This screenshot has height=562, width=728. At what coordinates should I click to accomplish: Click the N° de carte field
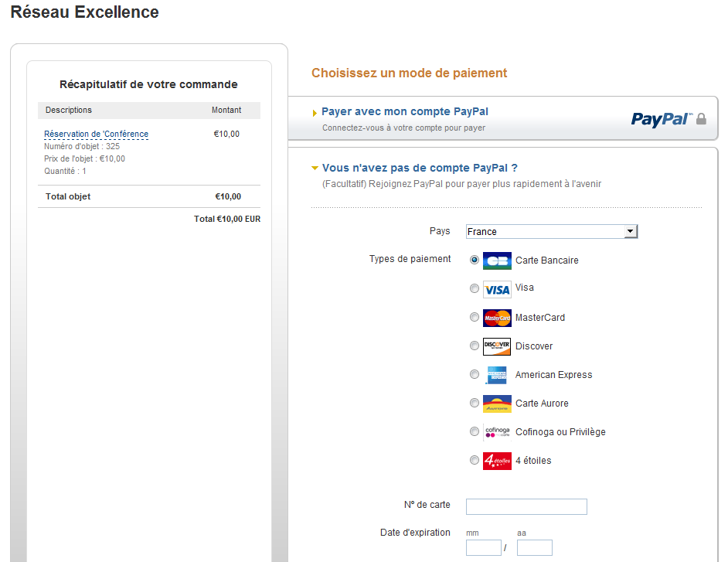click(x=526, y=507)
